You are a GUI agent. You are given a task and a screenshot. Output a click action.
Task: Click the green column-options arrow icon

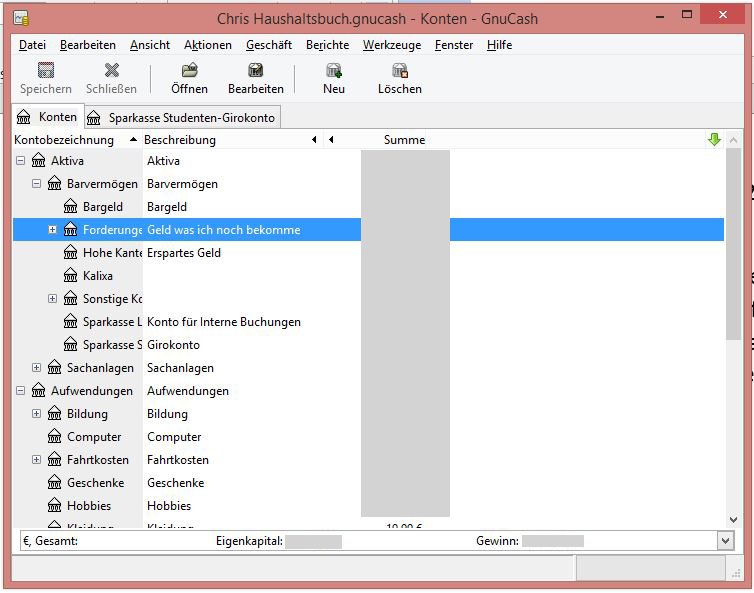(x=714, y=140)
